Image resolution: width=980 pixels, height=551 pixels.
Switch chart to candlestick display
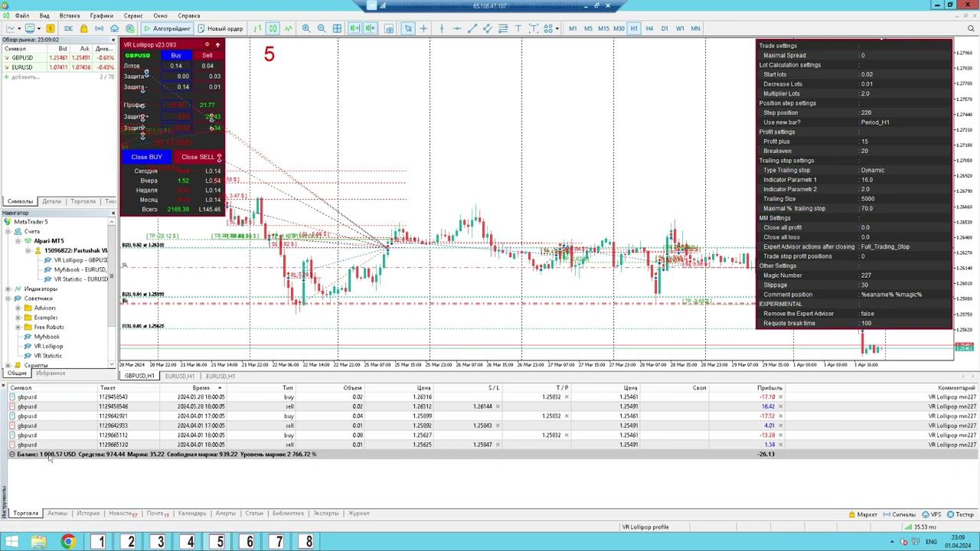coord(273,28)
